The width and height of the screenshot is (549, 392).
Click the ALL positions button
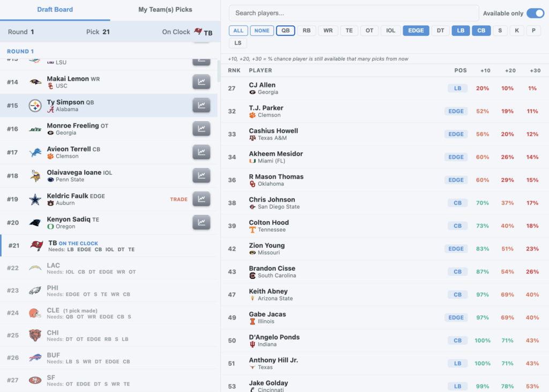(x=238, y=31)
